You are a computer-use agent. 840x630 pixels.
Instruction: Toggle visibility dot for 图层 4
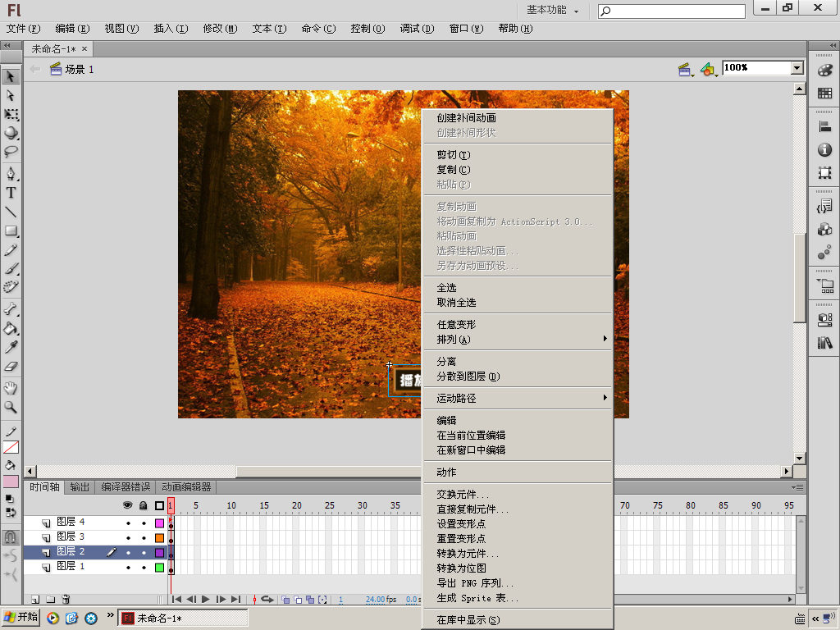pyautogui.click(x=128, y=523)
